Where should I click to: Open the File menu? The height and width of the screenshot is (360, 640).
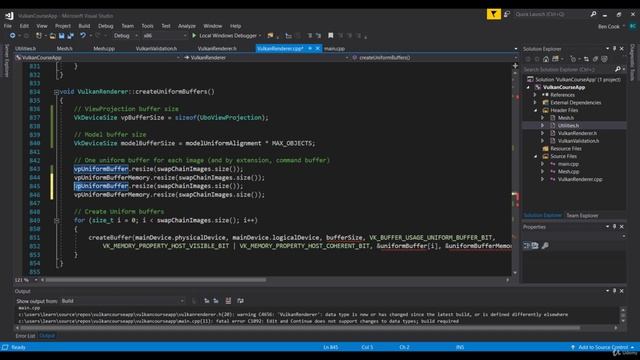tap(8, 26)
